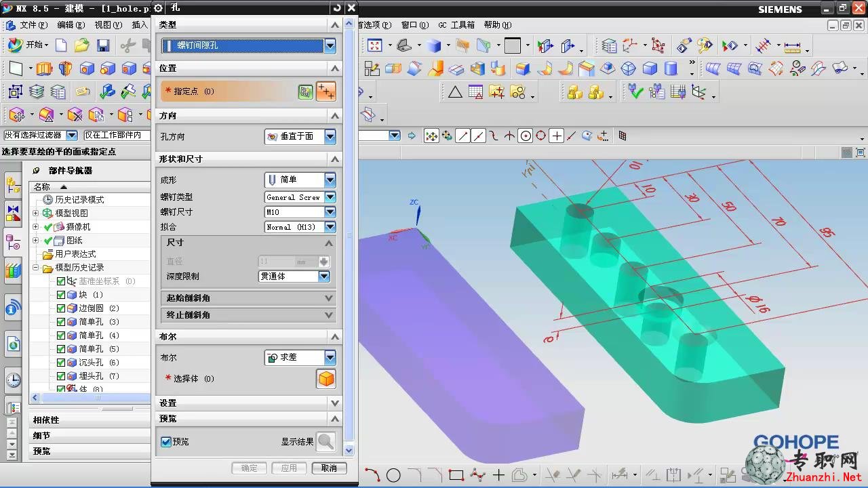Click the Save floppy disk icon
This screenshot has height=488, width=868.
click(x=103, y=45)
